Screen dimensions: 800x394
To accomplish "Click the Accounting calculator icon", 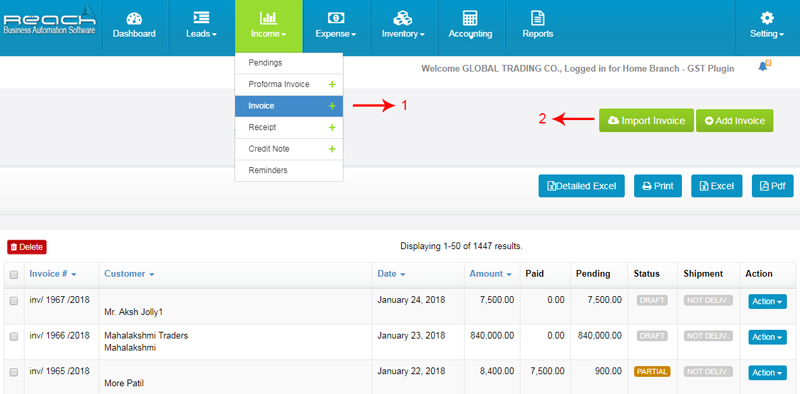I will pos(470,18).
